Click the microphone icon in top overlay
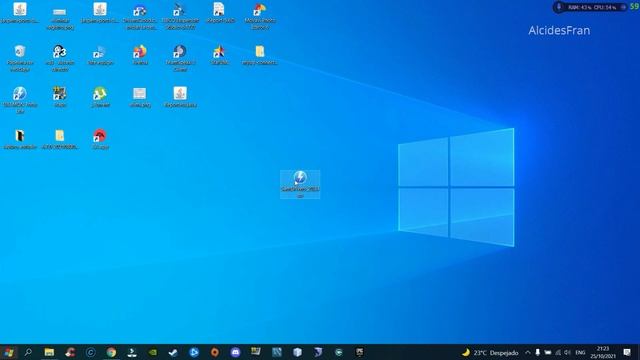 [559, 7]
